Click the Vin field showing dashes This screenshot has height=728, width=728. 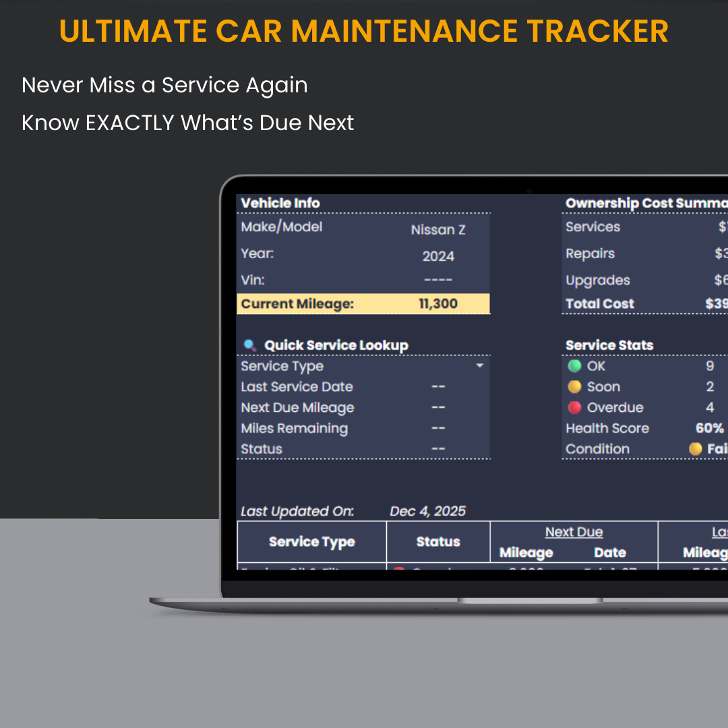point(437,278)
